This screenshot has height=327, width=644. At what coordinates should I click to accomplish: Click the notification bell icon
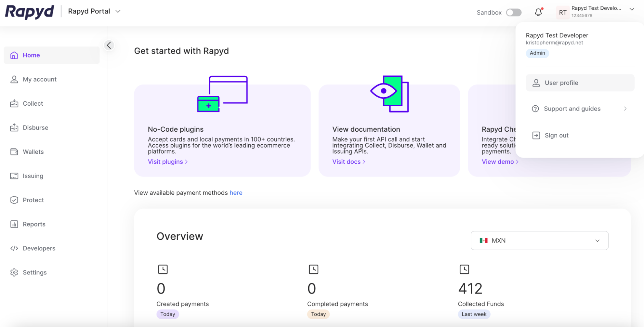tap(538, 12)
